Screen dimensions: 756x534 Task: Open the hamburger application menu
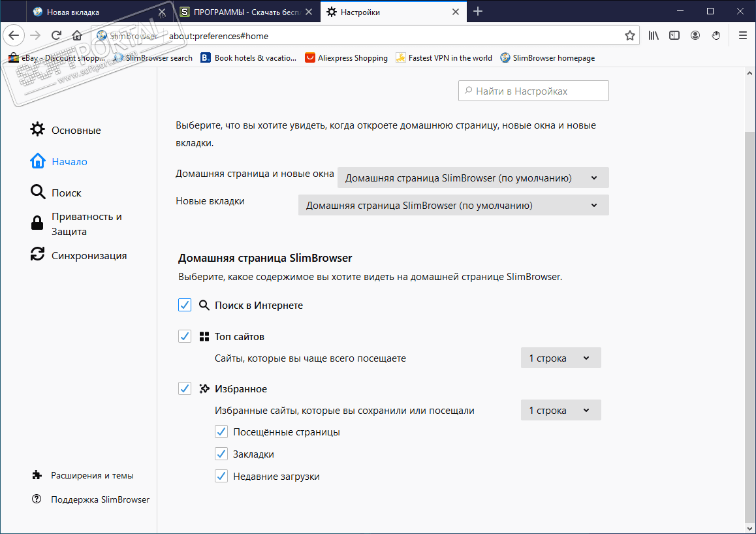coord(742,36)
